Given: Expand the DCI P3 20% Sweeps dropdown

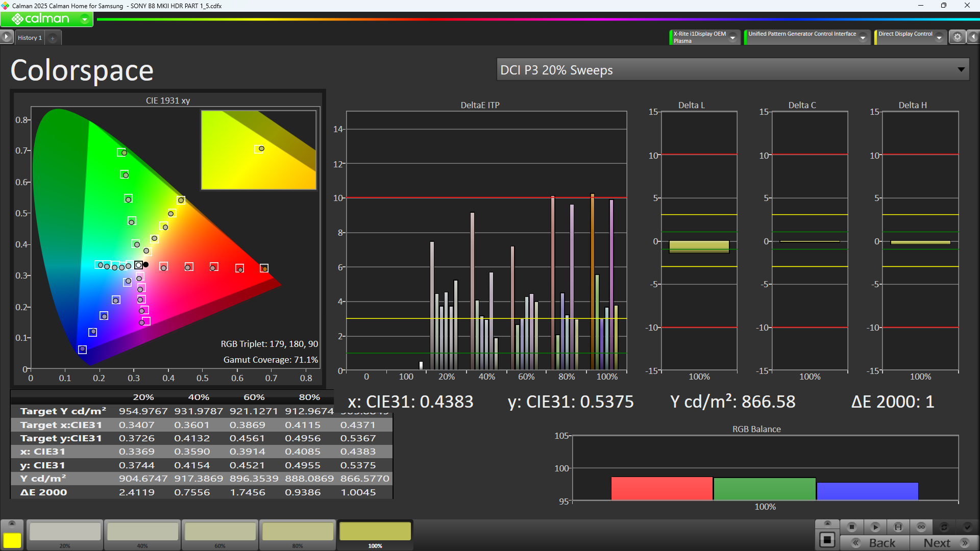Looking at the screenshot, I should point(961,70).
